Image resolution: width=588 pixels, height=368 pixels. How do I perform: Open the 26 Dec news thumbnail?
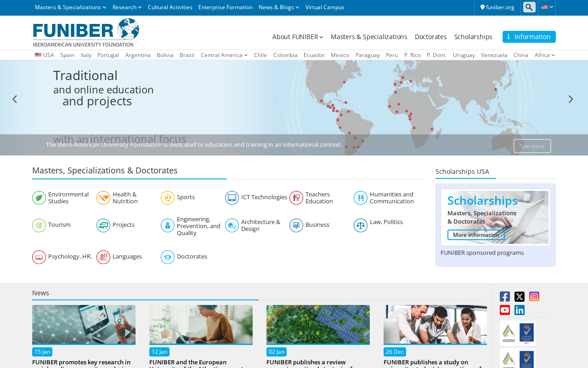435,325
